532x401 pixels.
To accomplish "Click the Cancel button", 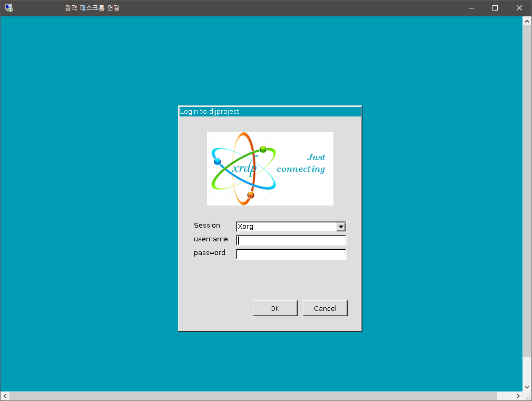I will coord(325,308).
